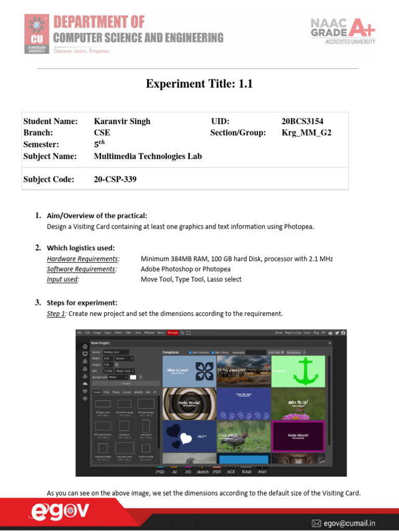
Task: Select the Ads presets tab
Action: coord(148,392)
